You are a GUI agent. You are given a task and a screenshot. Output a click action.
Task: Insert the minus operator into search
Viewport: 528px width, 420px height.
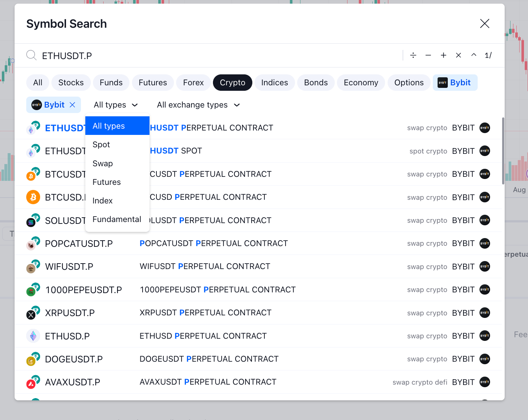click(x=428, y=55)
